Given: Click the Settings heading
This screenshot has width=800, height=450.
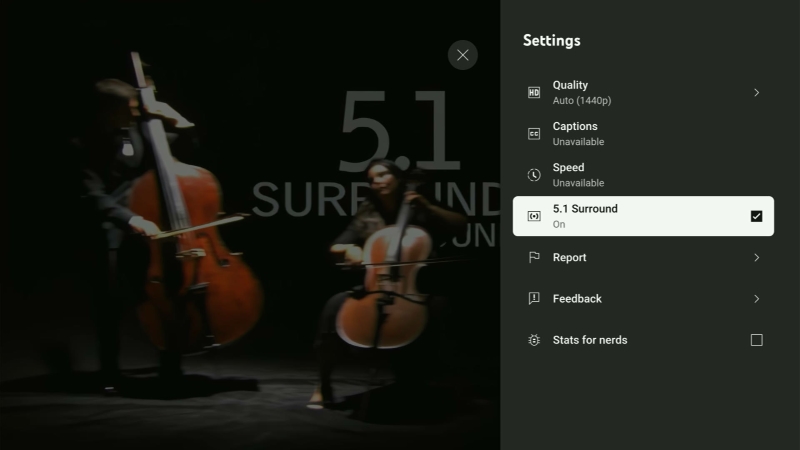Looking at the screenshot, I should tap(552, 40).
